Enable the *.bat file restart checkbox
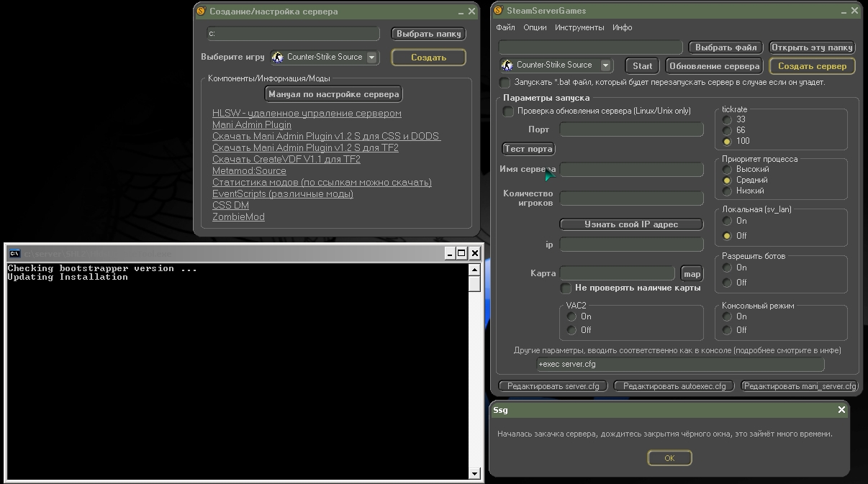The width and height of the screenshot is (868, 484). pyautogui.click(x=505, y=83)
